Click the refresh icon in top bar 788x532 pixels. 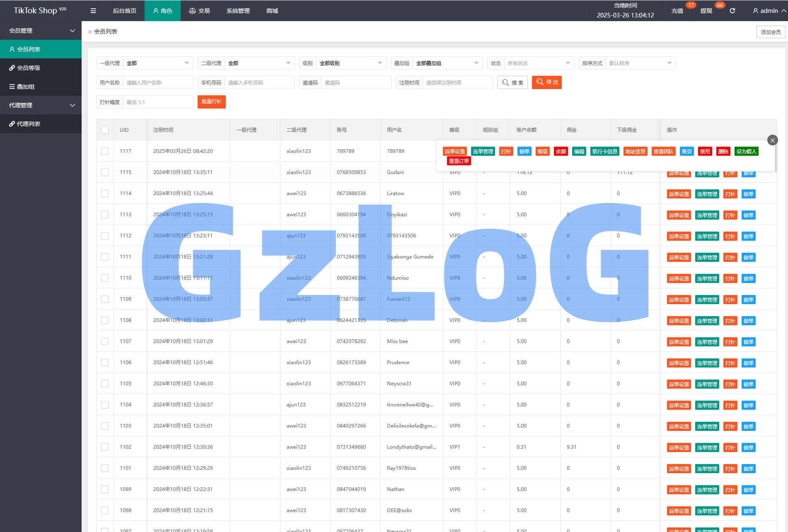[x=732, y=11]
